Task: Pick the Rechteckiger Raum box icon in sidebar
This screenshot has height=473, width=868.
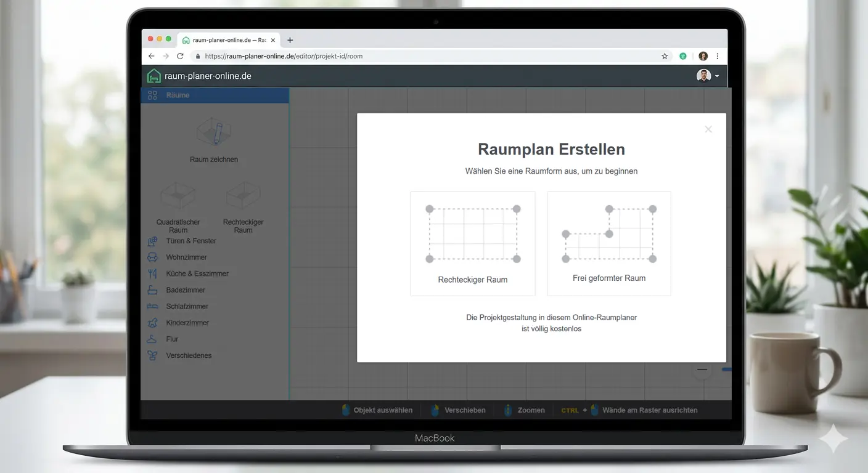Action: [243, 196]
